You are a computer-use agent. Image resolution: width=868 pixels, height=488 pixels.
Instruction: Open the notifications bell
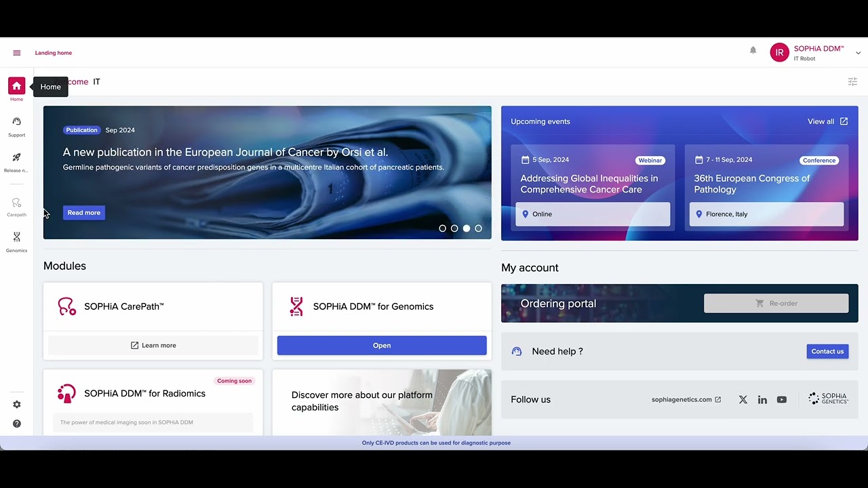[753, 50]
